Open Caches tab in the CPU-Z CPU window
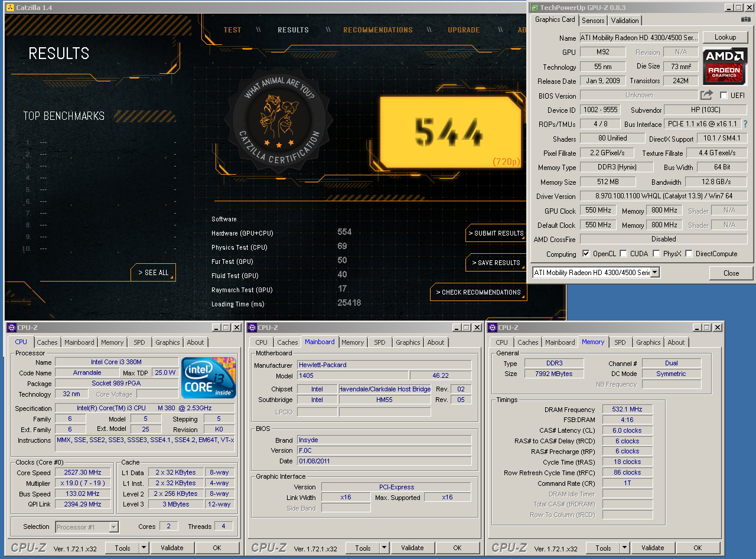This screenshot has width=756, height=559. tap(47, 342)
